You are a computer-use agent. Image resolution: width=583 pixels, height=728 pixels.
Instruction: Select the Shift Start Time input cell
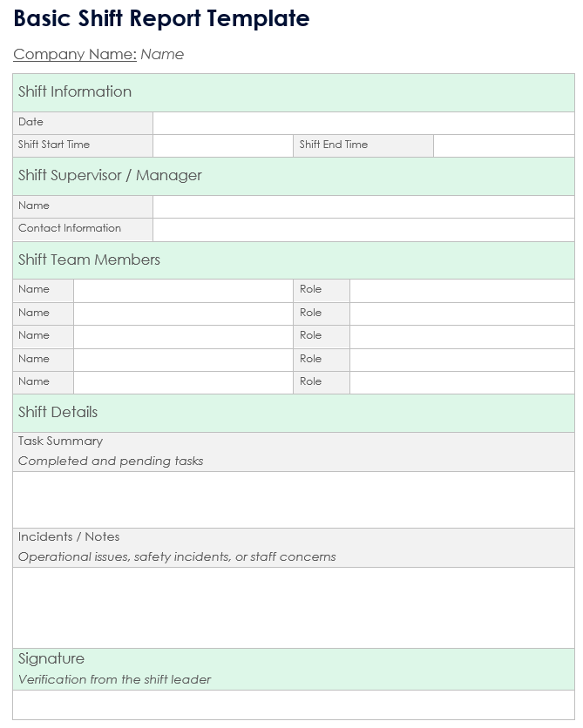222,145
